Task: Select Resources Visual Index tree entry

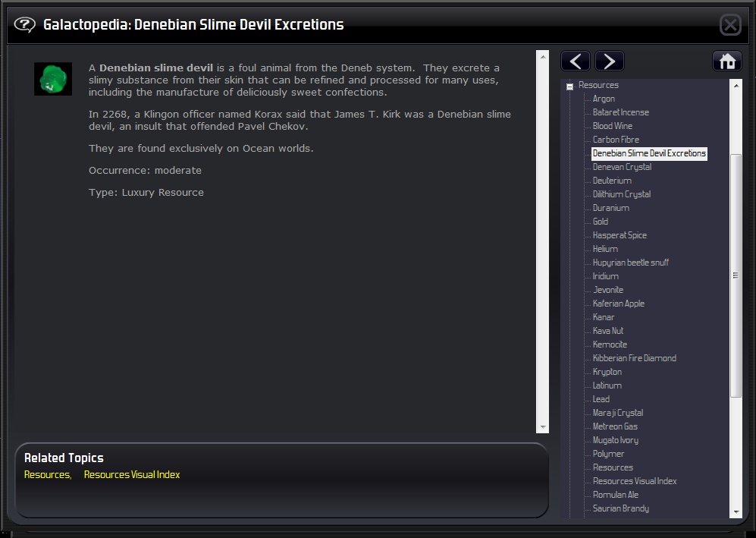Action: [635, 481]
